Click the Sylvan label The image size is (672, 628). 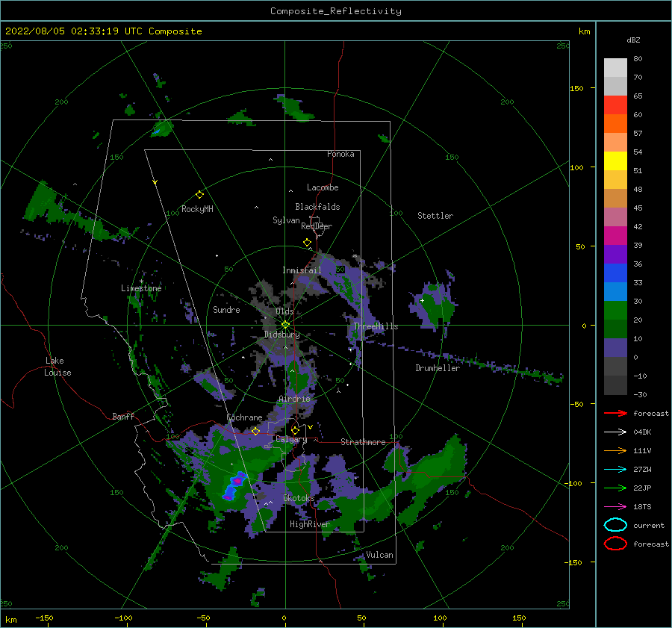pos(286,220)
